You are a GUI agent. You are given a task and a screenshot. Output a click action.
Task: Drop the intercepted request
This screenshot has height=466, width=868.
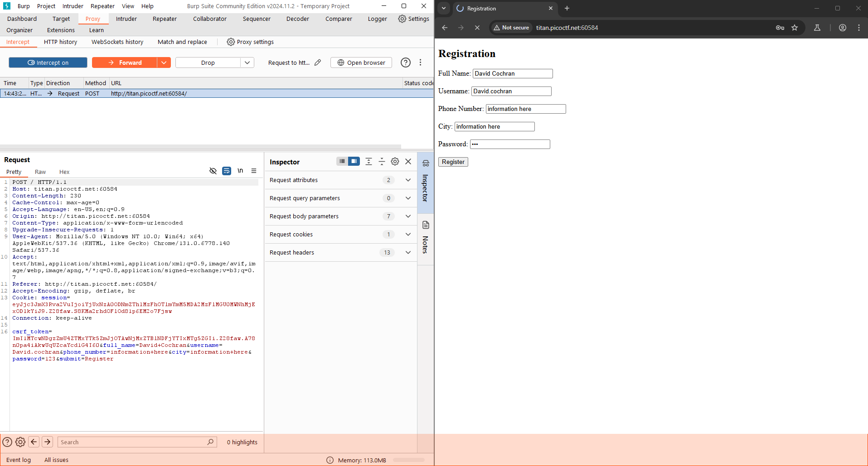pos(208,62)
